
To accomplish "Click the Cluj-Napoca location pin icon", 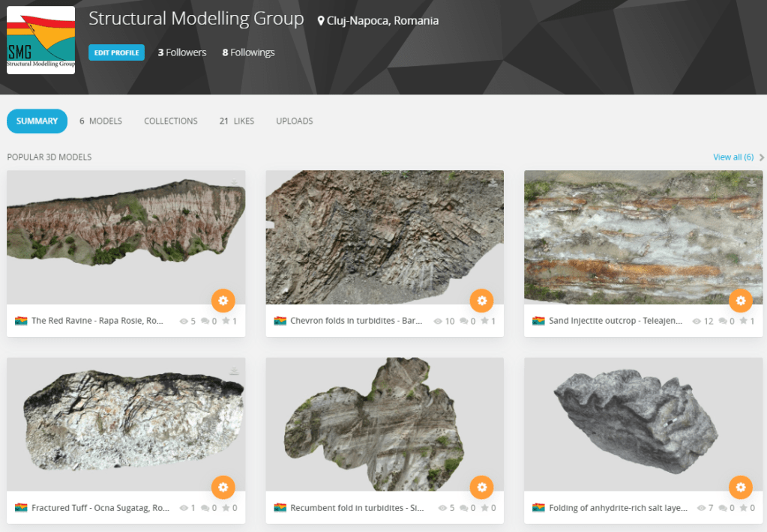I will coord(321,21).
